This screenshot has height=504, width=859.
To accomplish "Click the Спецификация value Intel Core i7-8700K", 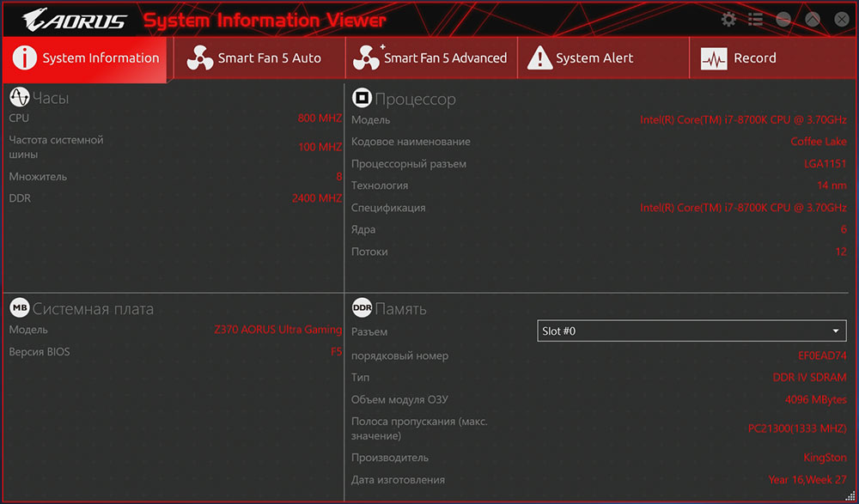I will pyautogui.click(x=743, y=208).
